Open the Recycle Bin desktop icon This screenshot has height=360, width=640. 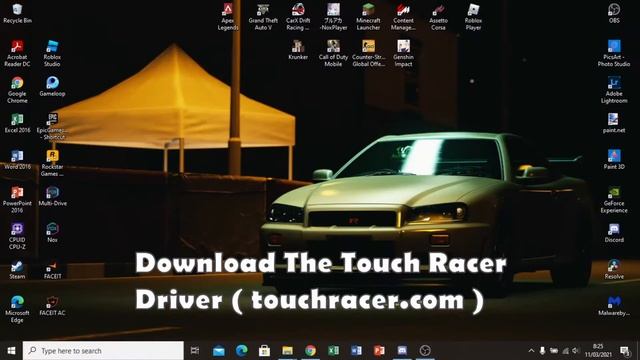[x=17, y=13]
